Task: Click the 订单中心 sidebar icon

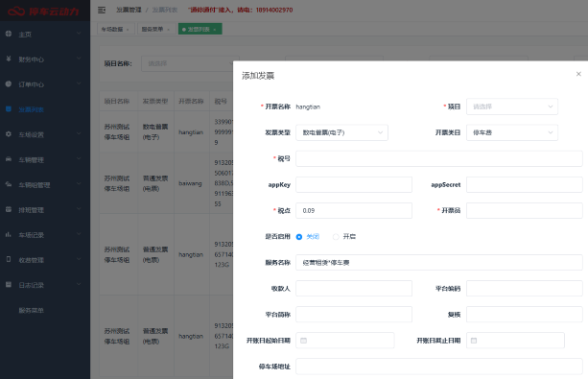Action: 9,83
